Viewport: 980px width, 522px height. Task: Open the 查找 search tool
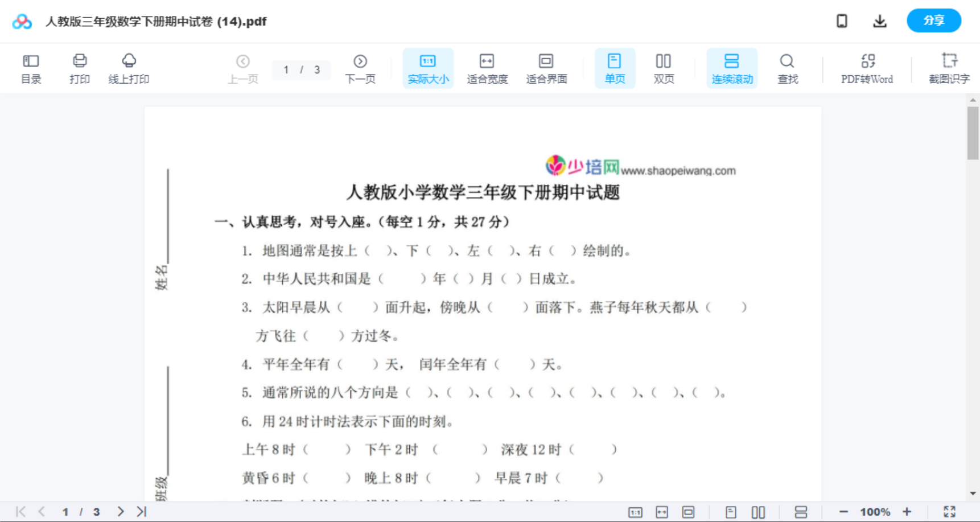tap(787, 68)
